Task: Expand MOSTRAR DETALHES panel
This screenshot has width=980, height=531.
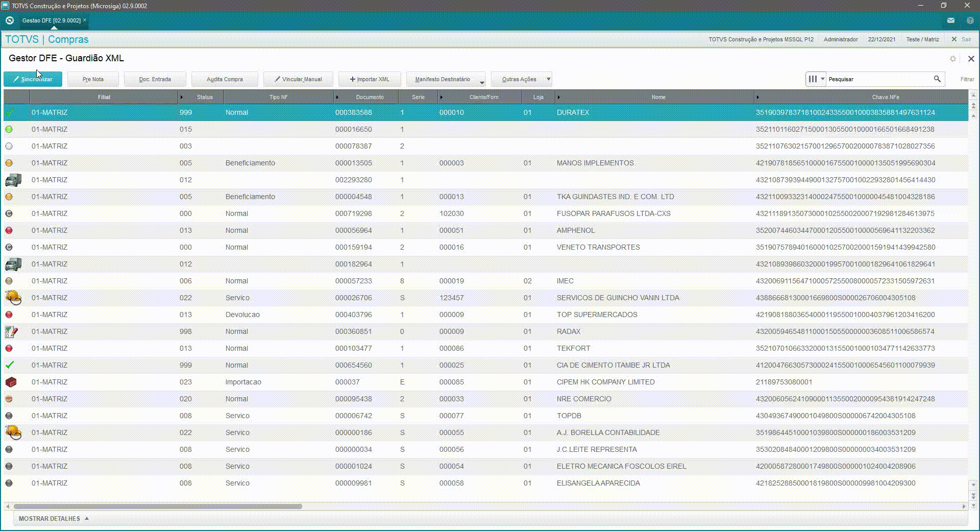Action: click(x=54, y=519)
